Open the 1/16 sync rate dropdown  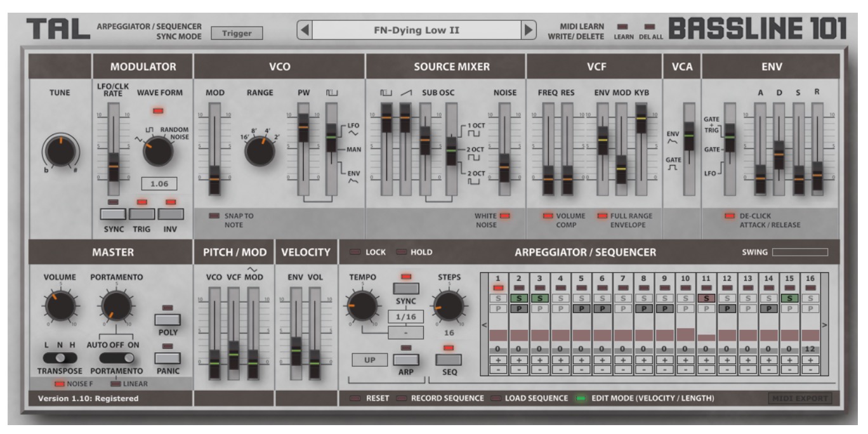point(405,316)
